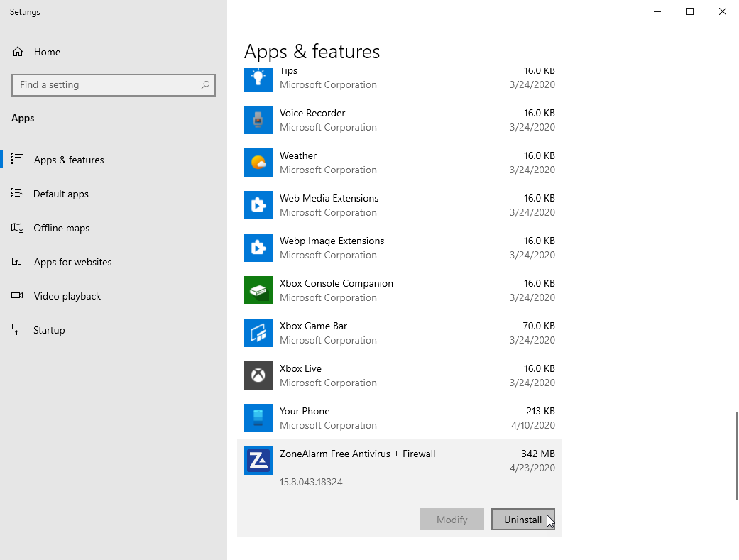Image resolution: width=739 pixels, height=560 pixels.
Task: Click the Web Media Extensions icon
Action: (258, 205)
